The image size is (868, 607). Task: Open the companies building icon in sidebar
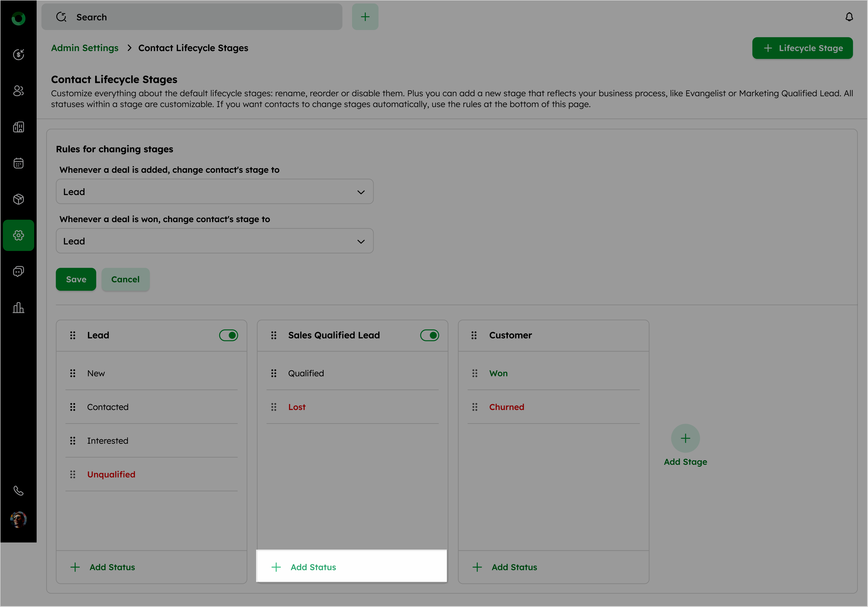point(19,127)
